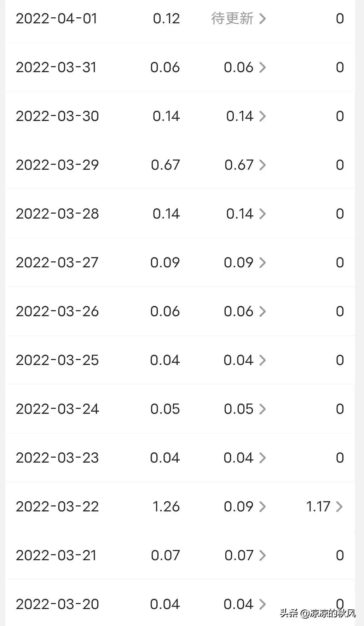Click the chevron for 0.09 on 2022-03-27
Screen dimensions: 364x626
point(262,263)
